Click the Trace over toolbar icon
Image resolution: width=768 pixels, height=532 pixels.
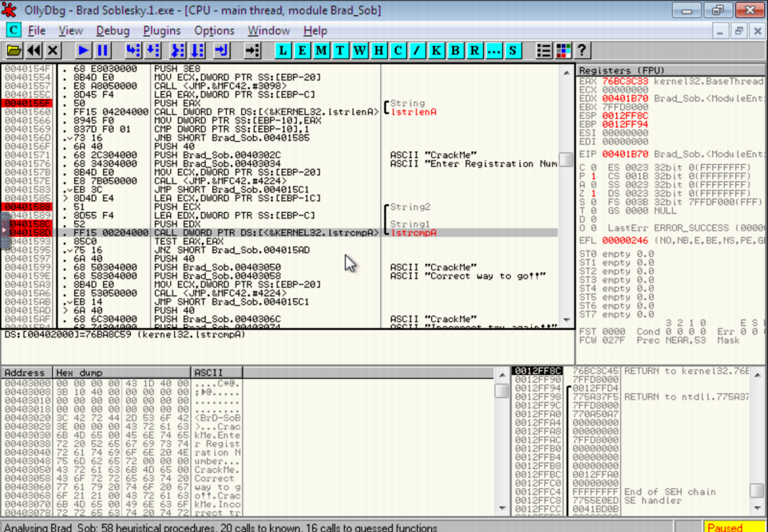coord(197,50)
